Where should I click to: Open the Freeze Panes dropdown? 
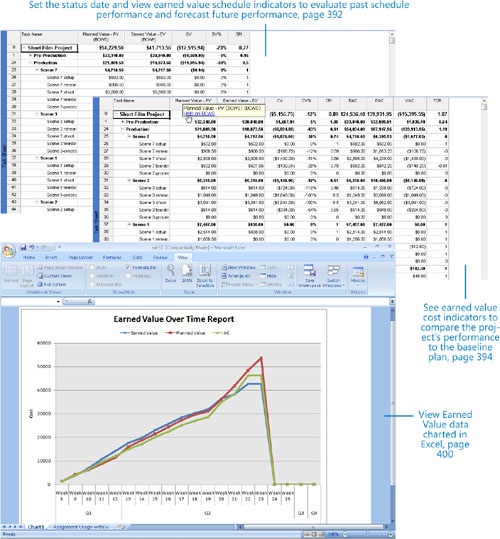click(x=240, y=284)
